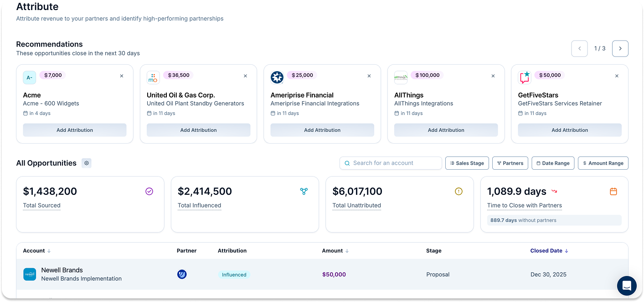The width and height of the screenshot is (644, 302).
Task: Sort table by Amount column
Action: point(335,251)
